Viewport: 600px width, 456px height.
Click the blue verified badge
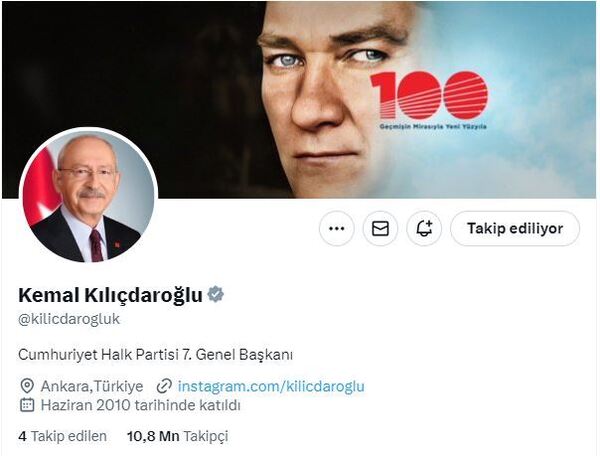[216, 295]
